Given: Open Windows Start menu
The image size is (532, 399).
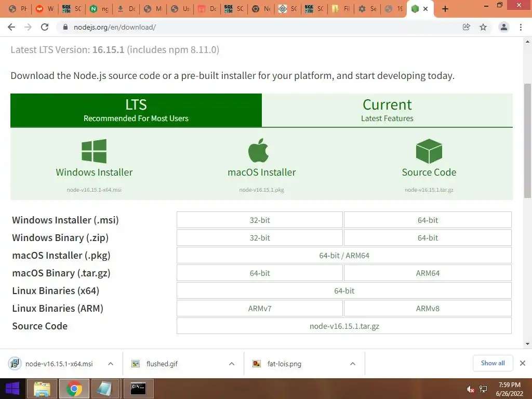Looking at the screenshot, I should [x=12, y=389].
